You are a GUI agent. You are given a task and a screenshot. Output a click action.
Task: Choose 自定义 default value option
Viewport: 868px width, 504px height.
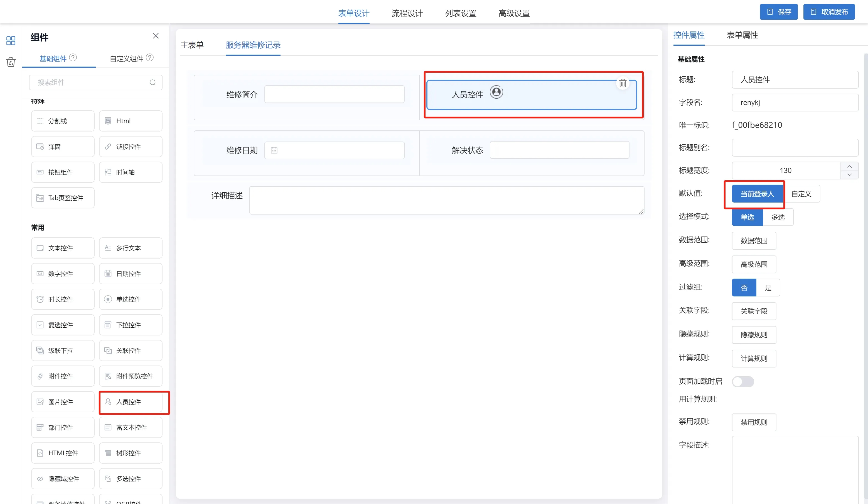[x=801, y=194]
